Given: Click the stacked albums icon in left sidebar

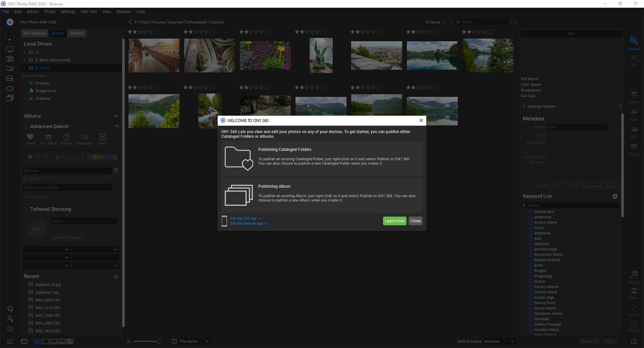Looking at the screenshot, I should point(10,98).
